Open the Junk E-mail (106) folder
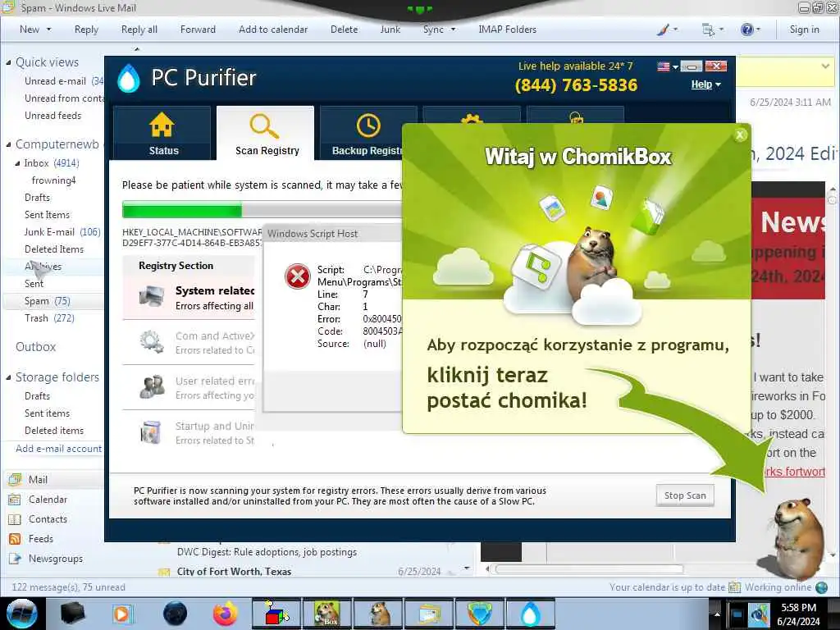Viewport: 840px width, 630px height. pos(62,232)
